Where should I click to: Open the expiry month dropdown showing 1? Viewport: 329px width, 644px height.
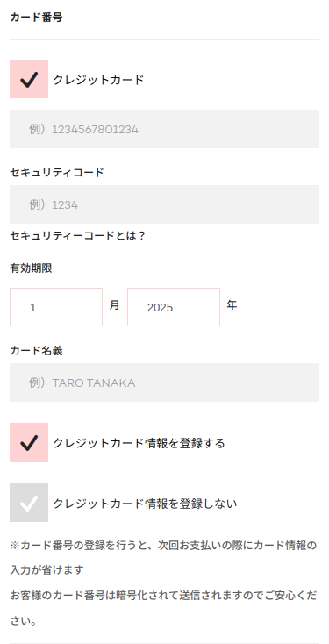click(56, 307)
